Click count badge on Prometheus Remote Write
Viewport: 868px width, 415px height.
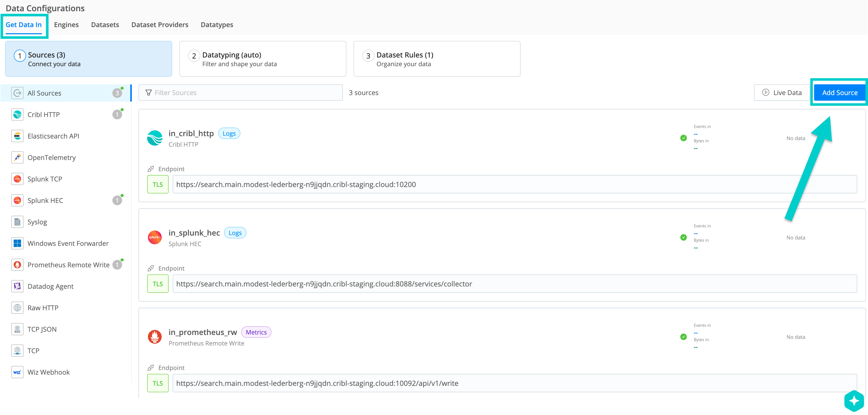click(117, 265)
